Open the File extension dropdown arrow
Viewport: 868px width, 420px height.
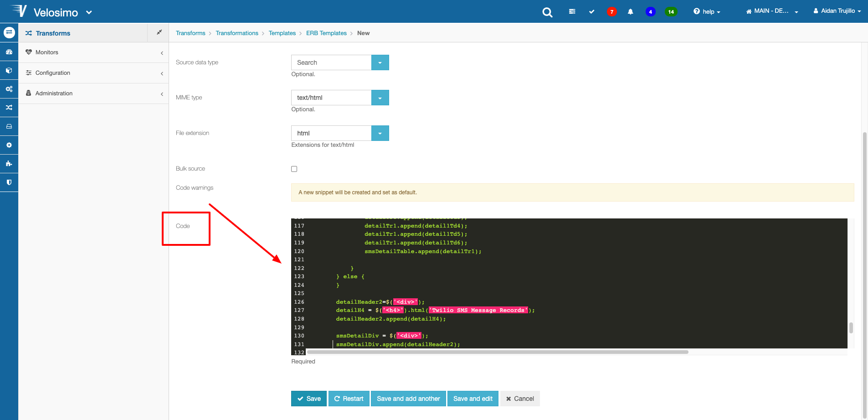coord(380,133)
